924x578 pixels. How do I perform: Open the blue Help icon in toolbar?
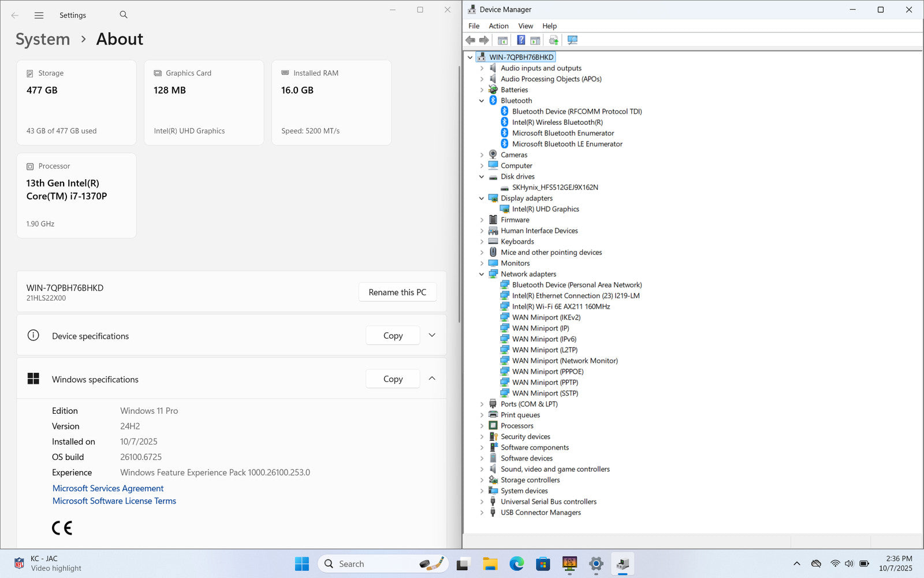click(521, 40)
